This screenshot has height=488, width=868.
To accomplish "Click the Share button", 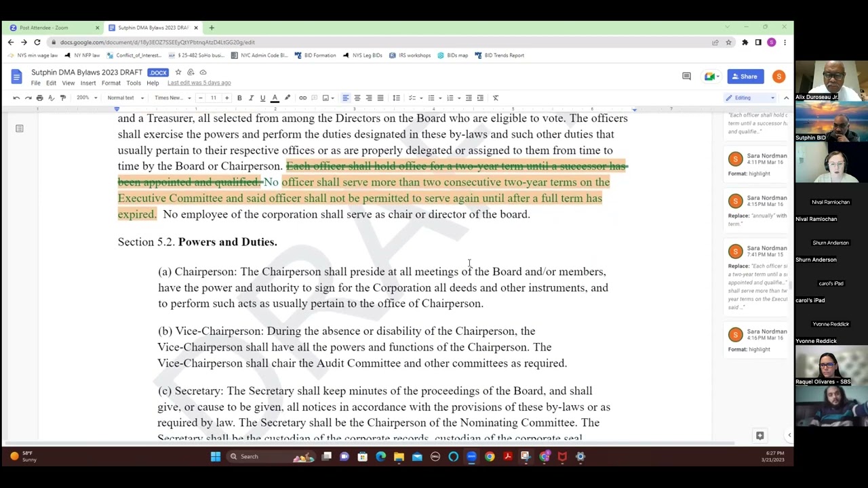I will (x=746, y=77).
